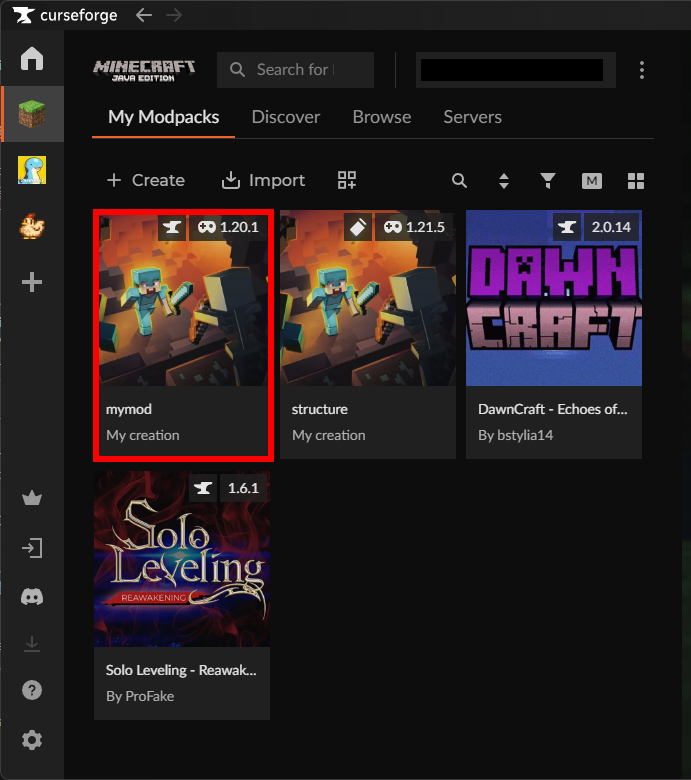The image size is (691, 780).
Task: Open the downloads icon in the sidebar
Action: coord(32,644)
